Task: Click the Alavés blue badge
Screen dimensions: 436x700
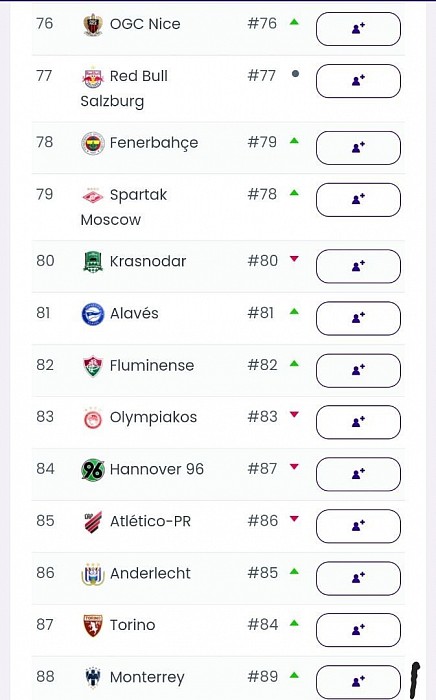Action: click(x=93, y=314)
